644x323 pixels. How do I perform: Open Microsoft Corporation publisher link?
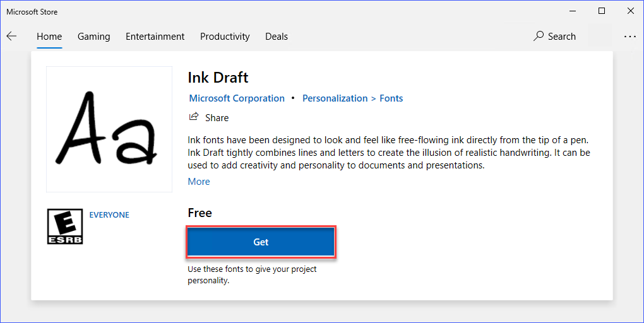237,98
